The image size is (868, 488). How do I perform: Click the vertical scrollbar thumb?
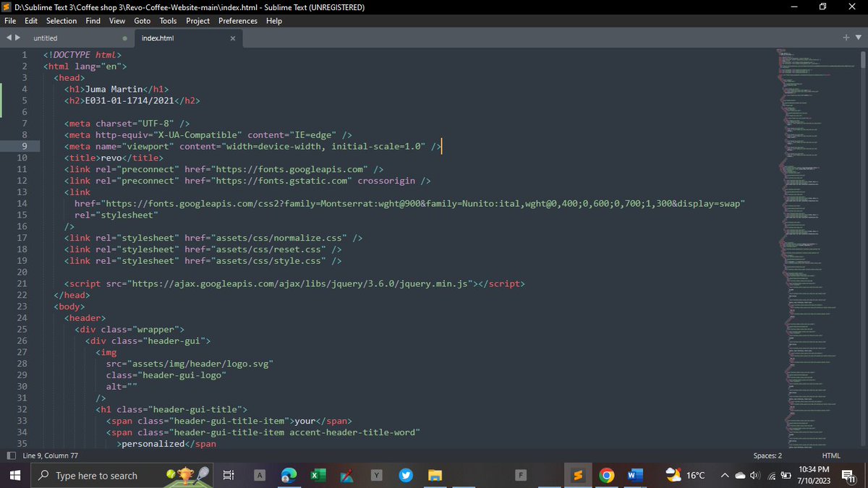click(x=862, y=59)
